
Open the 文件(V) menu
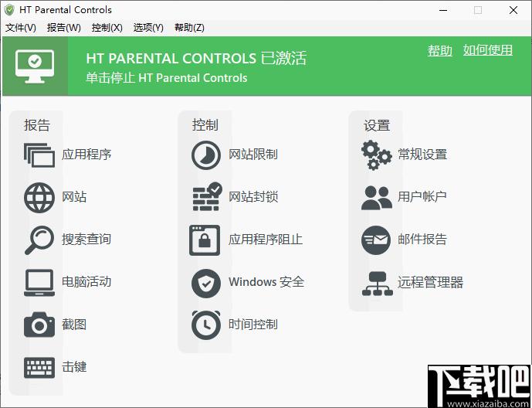(x=21, y=28)
